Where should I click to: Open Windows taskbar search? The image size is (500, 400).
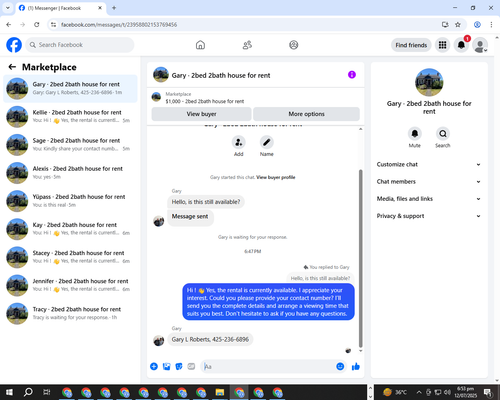28,392
